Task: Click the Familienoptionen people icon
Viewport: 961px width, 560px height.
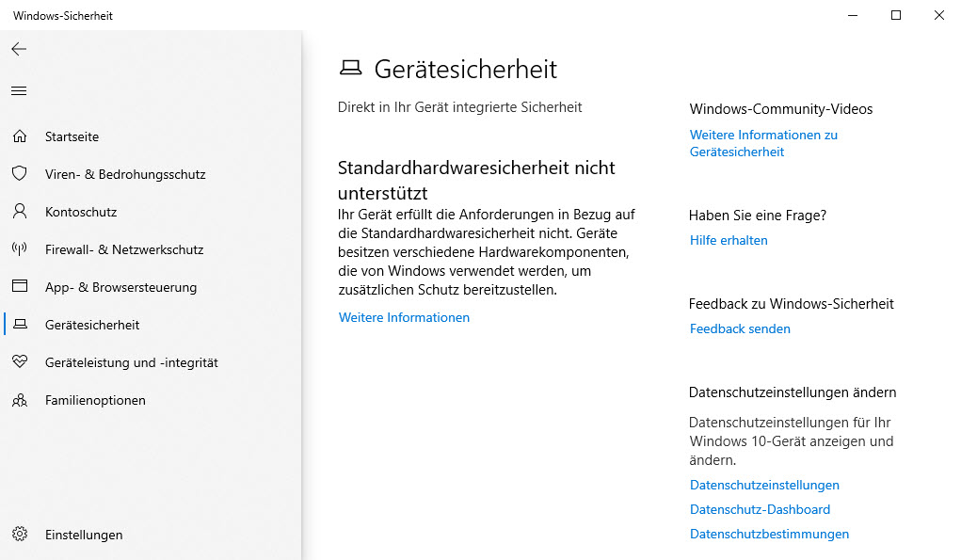Action: [x=20, y=400]
